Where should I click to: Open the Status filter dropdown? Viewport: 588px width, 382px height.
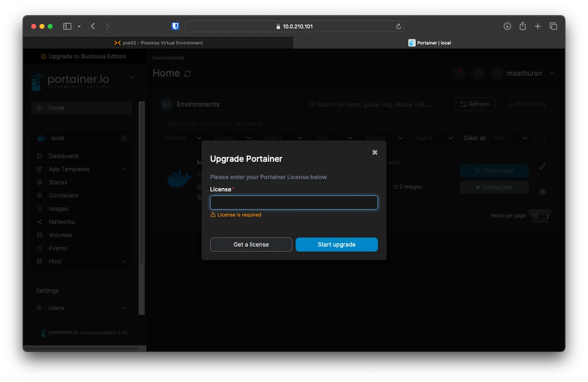coord(283,138)
